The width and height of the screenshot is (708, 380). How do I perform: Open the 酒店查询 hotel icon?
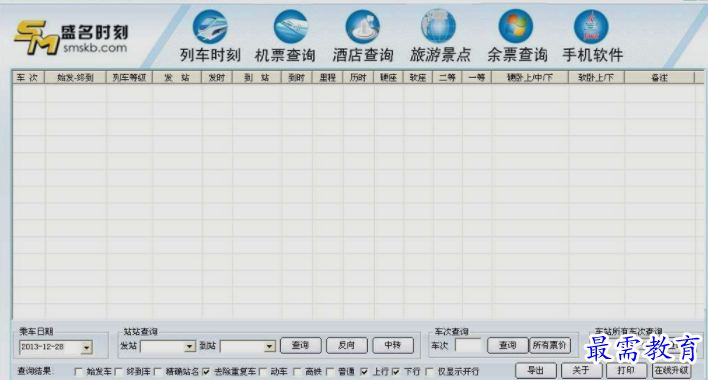(x=363, y=27)
